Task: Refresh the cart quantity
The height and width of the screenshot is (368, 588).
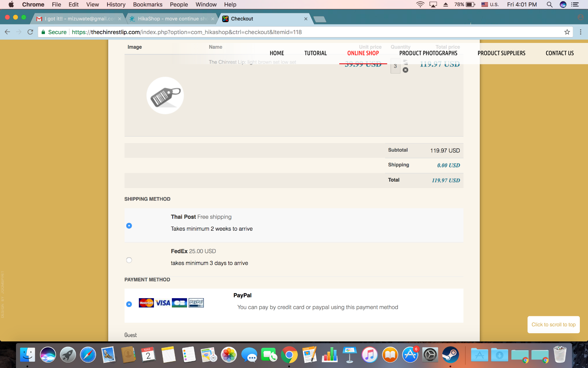Action: [x=405, y=62]
